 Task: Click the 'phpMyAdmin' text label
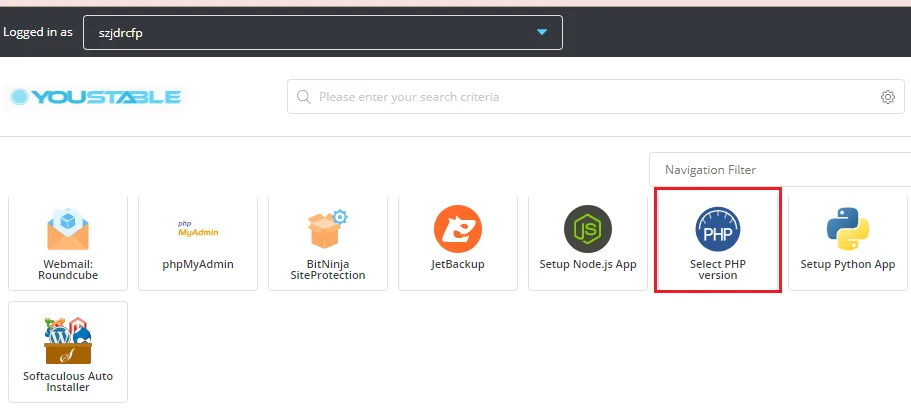click(x=198, y=264)
